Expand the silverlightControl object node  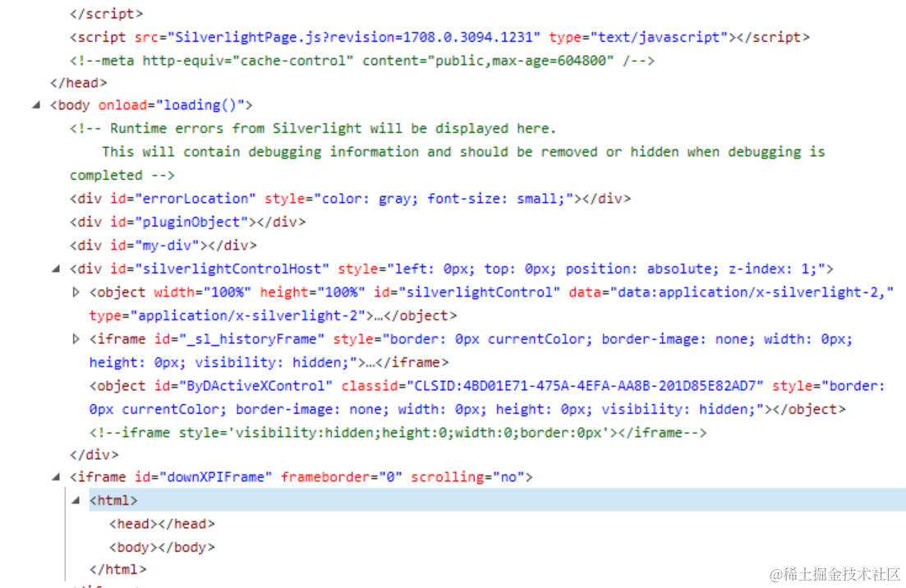tap(76, 292)
